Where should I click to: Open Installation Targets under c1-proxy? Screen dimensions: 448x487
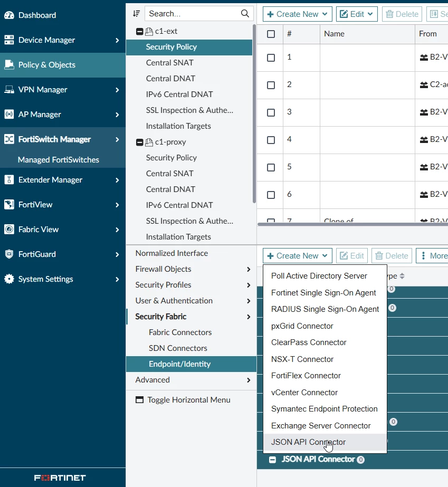178,237
